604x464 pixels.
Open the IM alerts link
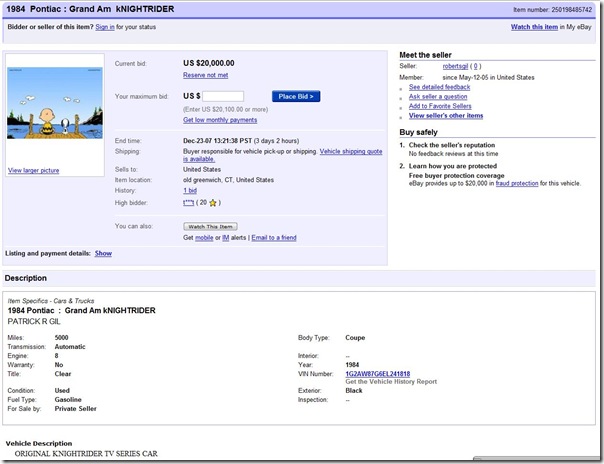226,238
